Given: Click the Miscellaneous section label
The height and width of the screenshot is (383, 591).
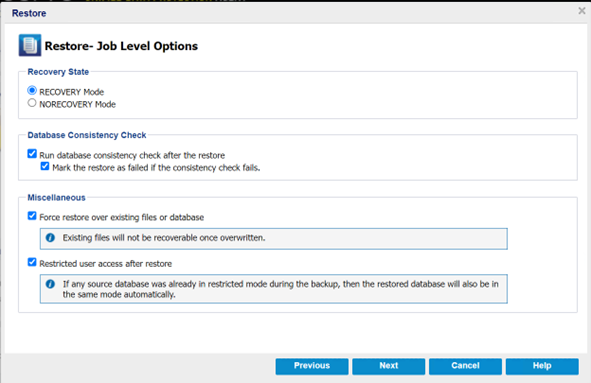Looking at the screenshot, I should pyautogui.click(x=57, y=198).
